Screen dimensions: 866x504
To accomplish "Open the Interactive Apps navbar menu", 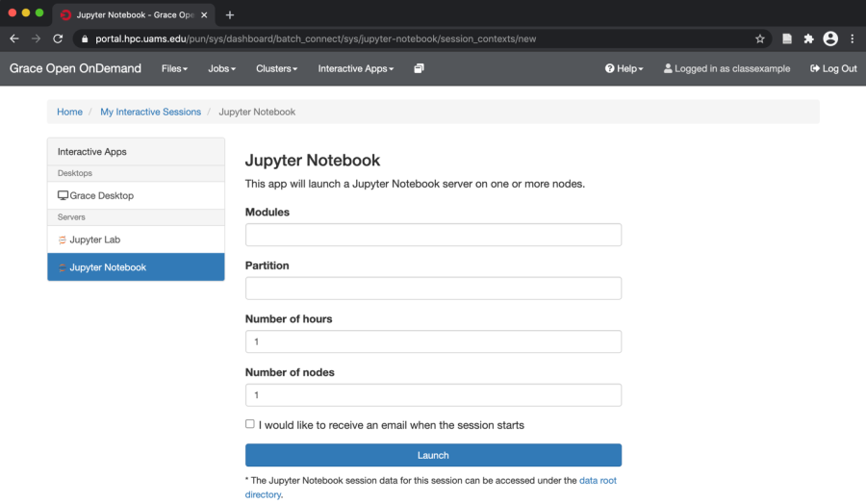I will point(355,68).
